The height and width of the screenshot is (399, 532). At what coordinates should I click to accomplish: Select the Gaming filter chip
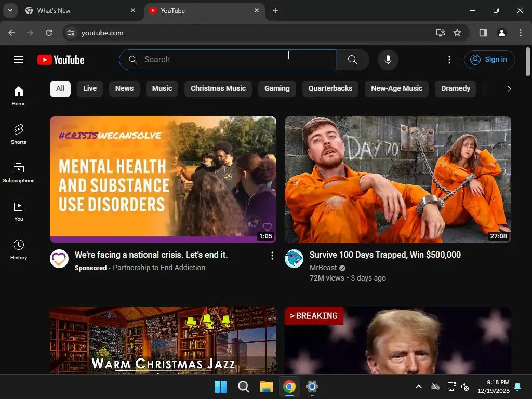277,88
